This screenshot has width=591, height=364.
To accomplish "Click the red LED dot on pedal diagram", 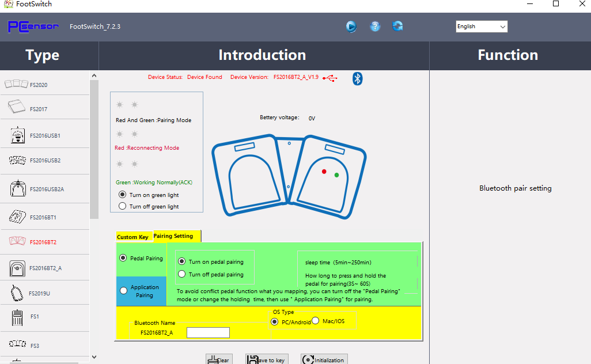I will click(x=324, y=172).
